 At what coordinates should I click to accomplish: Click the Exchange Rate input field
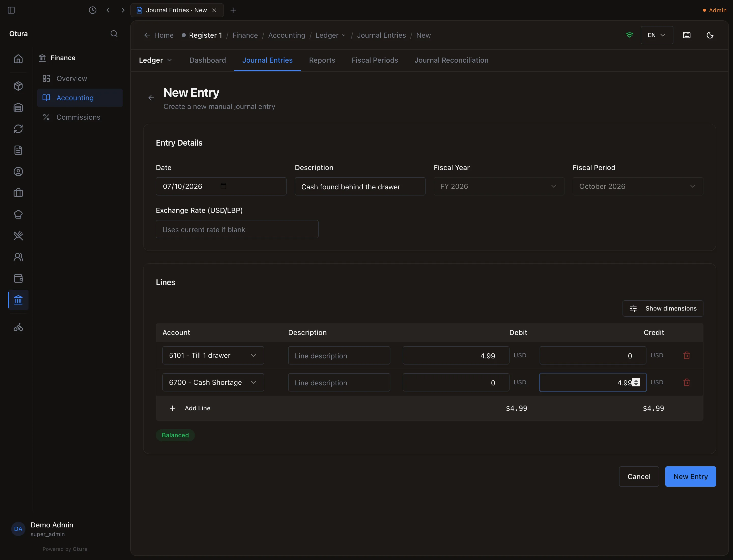(237, 229)
